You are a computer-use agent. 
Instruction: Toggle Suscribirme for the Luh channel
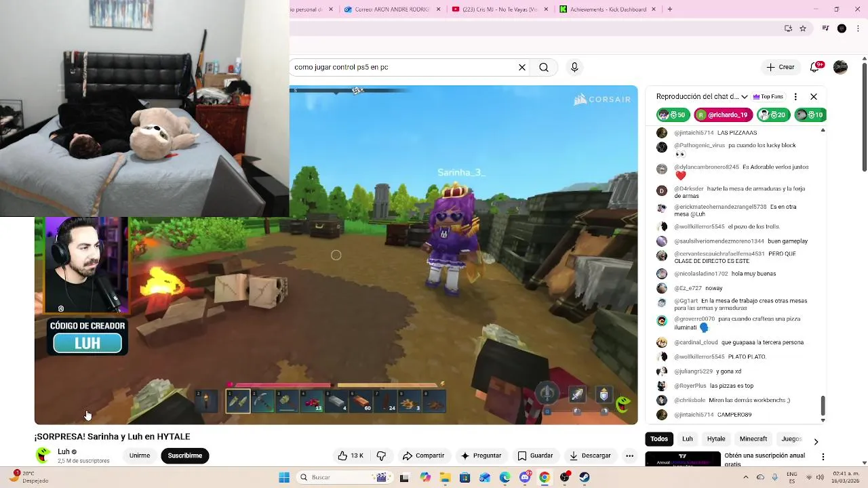pos(185,455)
